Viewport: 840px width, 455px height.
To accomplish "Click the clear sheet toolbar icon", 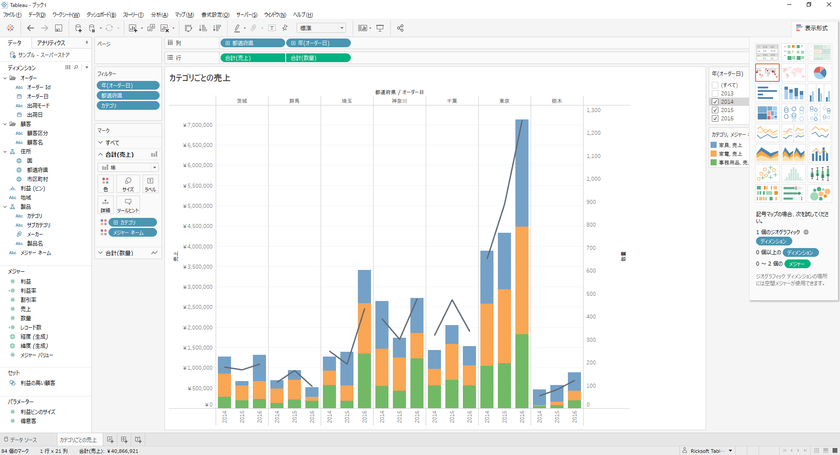I will (164, 28).
